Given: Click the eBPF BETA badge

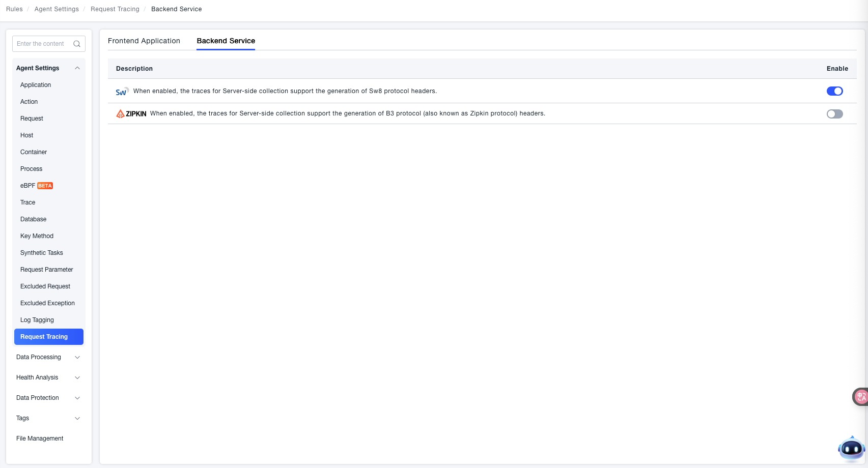Looking at the screenshot, I should (x=45, y=186).
